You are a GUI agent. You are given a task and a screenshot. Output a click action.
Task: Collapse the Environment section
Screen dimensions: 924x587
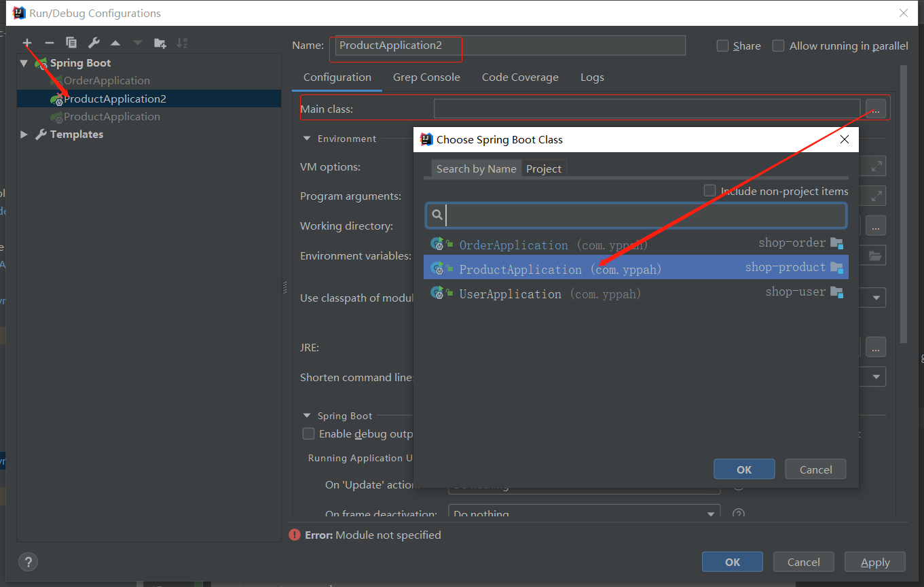point(306,139)
